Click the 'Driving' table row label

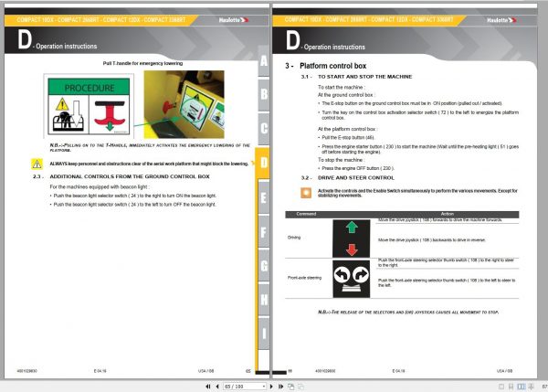pos(294,238)
